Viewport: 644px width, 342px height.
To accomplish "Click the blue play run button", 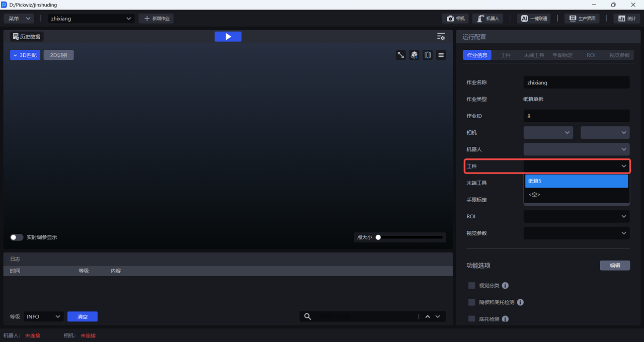I will (x=228, y=37).
